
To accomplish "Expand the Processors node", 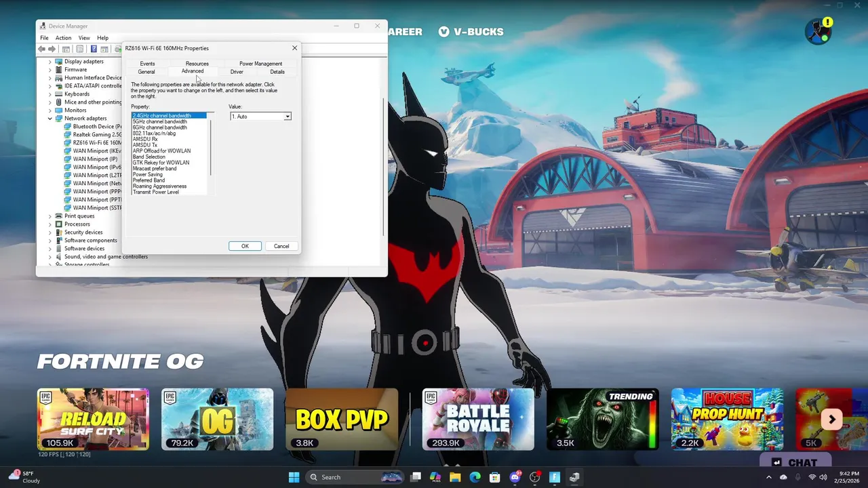I will (50, 224).
